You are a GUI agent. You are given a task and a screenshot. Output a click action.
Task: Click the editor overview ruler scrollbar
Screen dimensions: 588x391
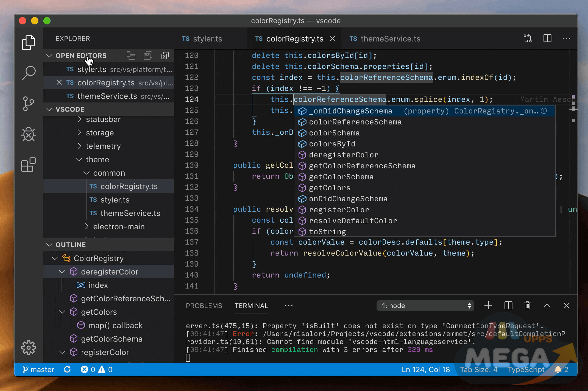[573, 171]
